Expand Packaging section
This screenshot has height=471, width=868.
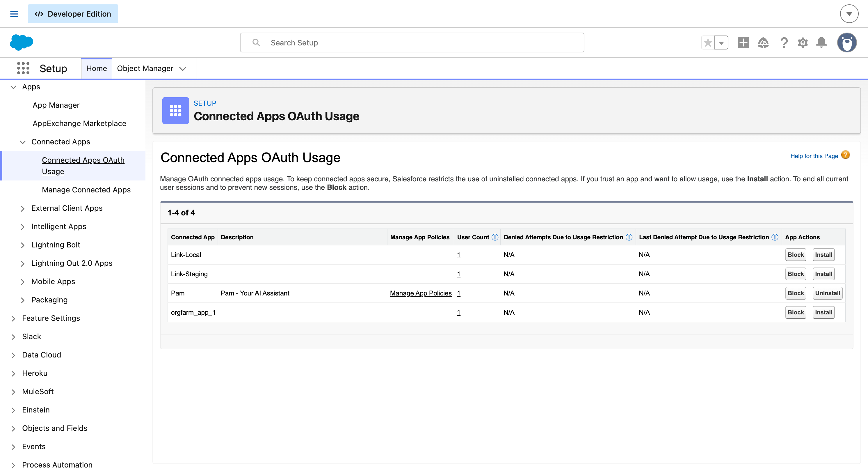pyautogui.click(x=23, y=300)
